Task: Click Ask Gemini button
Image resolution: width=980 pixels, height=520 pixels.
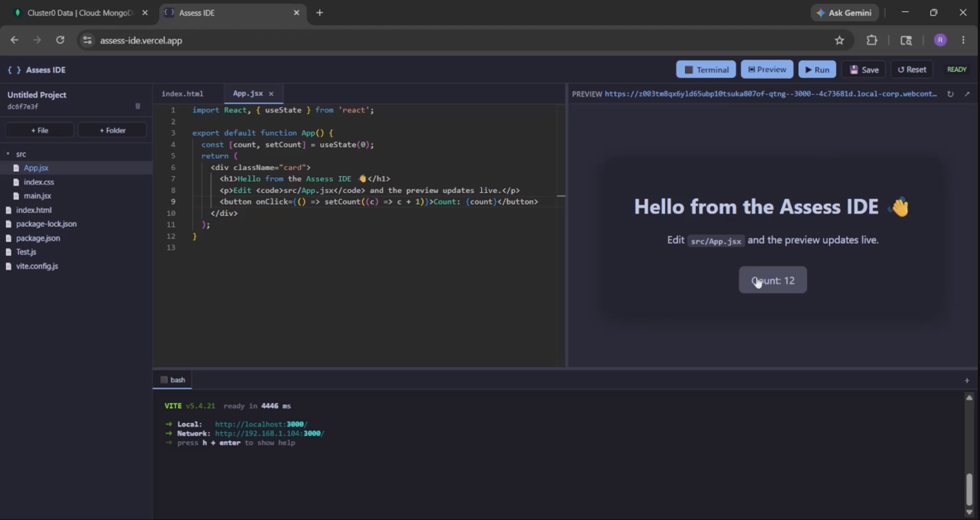Action: coord(845,13)
